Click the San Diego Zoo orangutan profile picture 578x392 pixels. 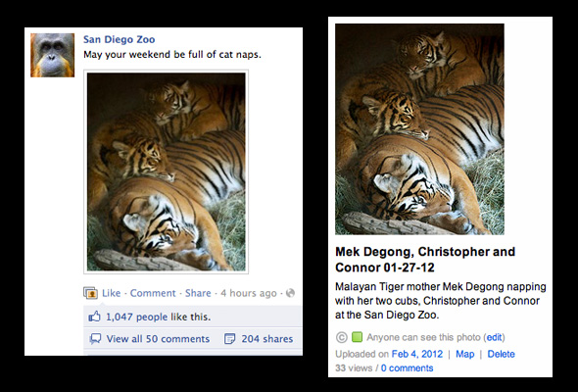(52, 55)
